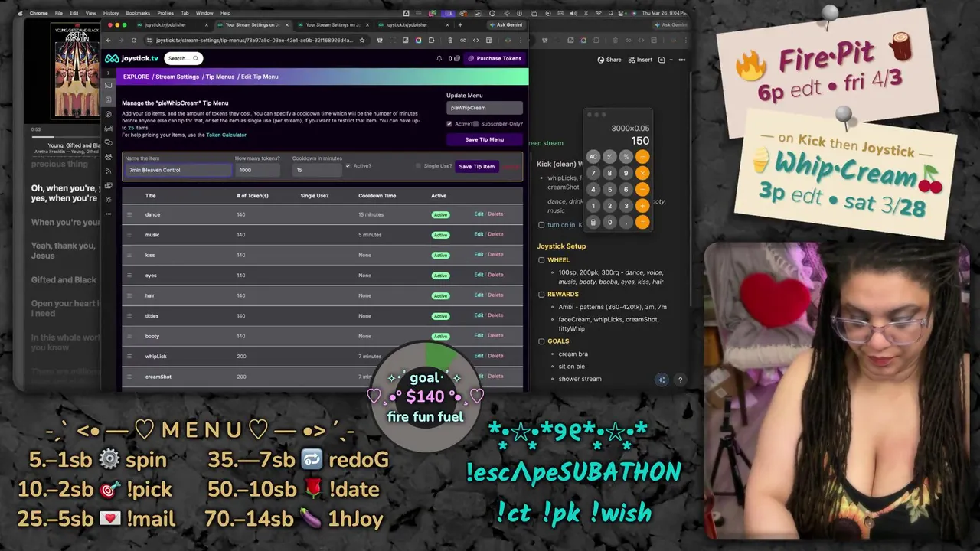Open the people icon in joystick sidebar

[x=109, y=157]
